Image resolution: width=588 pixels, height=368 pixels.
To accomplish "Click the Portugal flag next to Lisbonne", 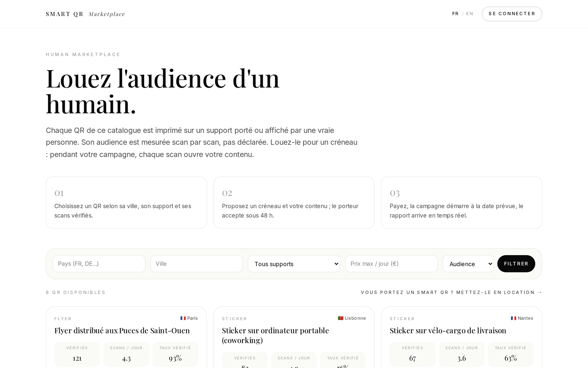I will click(x=341, y=318).
